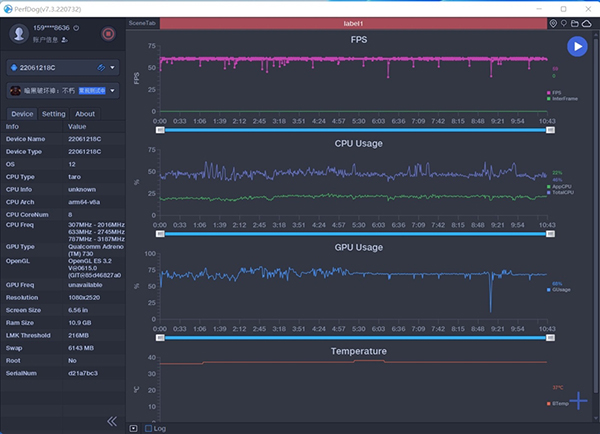Click the first map pin marker icon
Screen dimensions: 600x434
pos(555,22)
